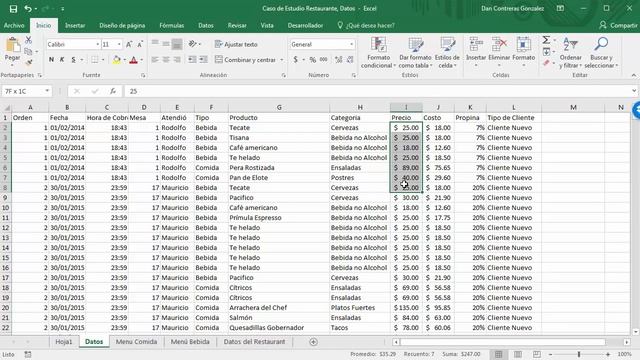Click Combinar y centrar
Image resolution: width=640 pixels, height=360 pixels.
pyautogui.click(x=245, y=60)
